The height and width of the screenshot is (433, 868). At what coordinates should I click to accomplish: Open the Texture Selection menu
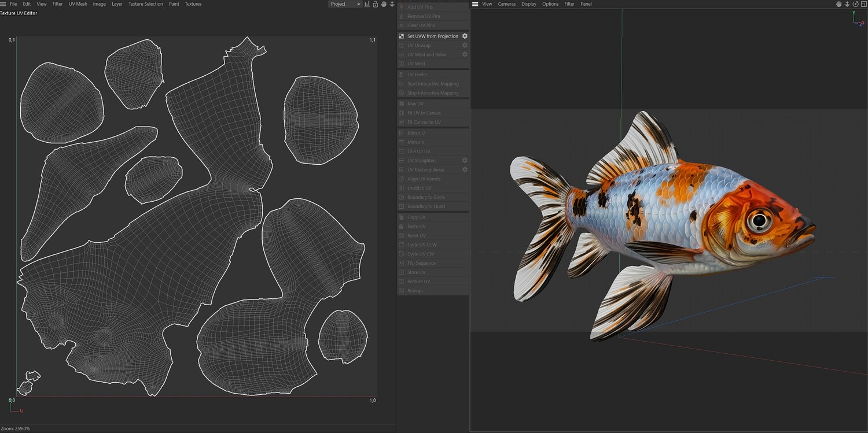pos(146,4)
